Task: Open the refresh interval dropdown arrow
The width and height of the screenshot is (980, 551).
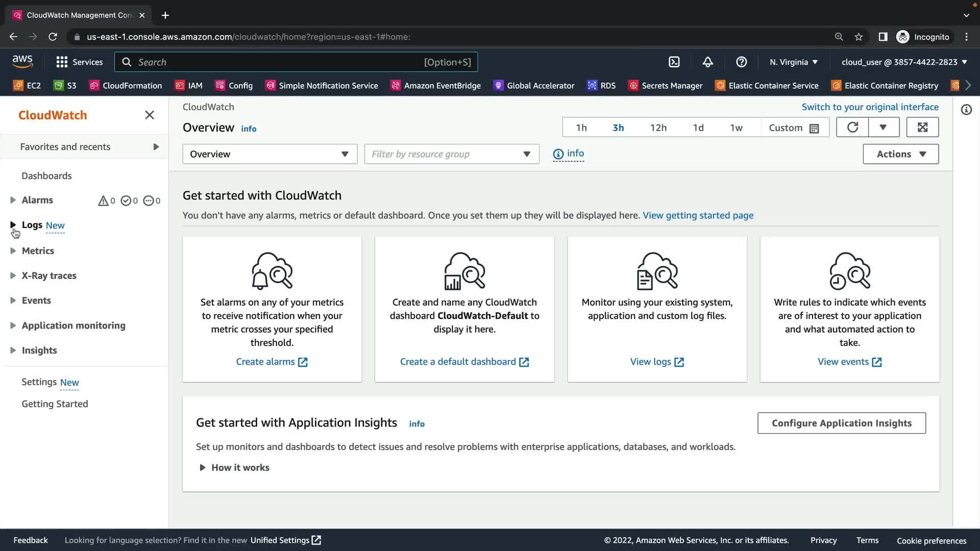Action: click(883, 128)
